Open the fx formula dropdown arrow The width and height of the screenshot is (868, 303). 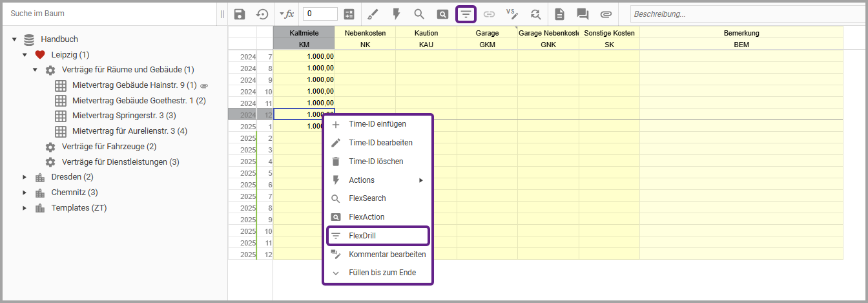tap(282, 14)
